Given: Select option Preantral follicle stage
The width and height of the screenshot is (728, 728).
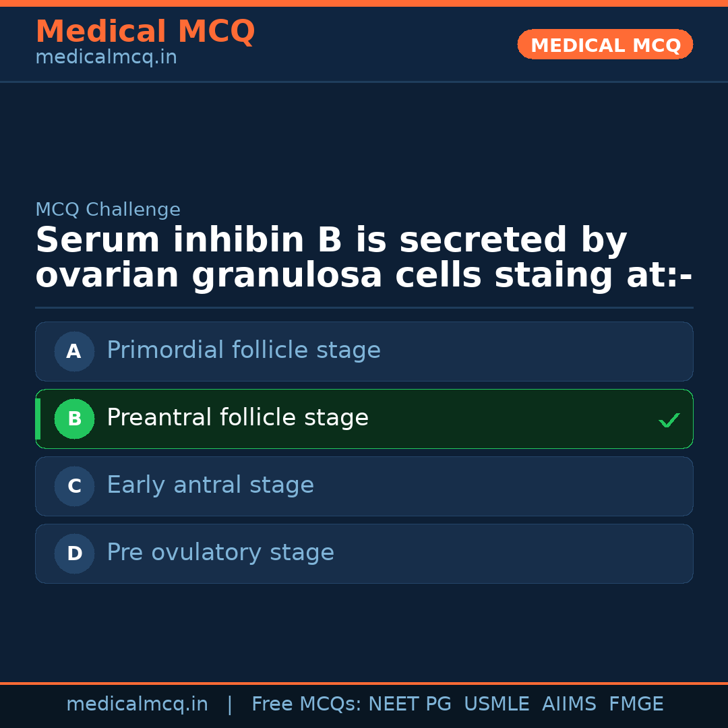Looking at the screenshot, I should point(237,418).
